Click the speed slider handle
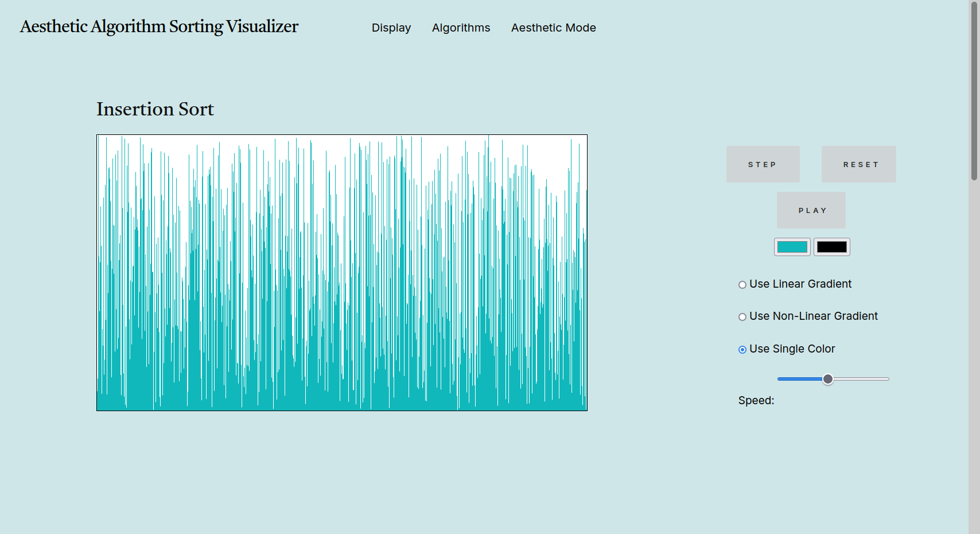The width and height of the screenshot is (980, 534). tap(828, 379)
